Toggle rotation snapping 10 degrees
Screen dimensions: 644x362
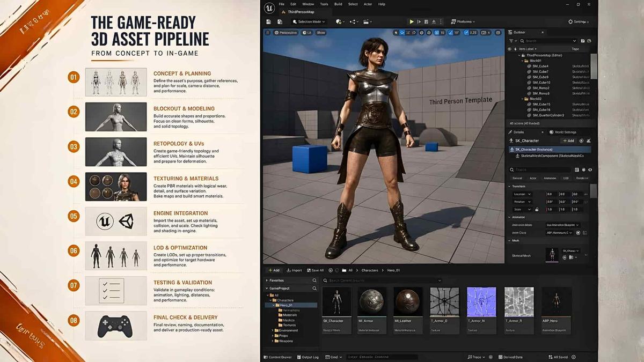454,33
